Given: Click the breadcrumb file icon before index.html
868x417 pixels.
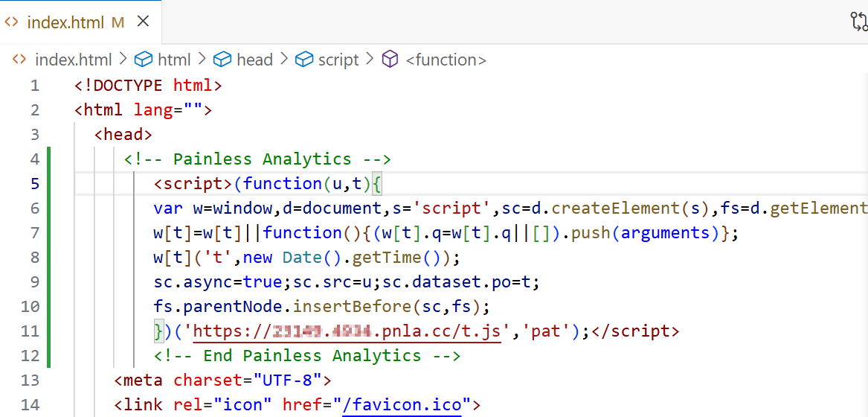Looking at the screenshot, I should click(19, 60).
